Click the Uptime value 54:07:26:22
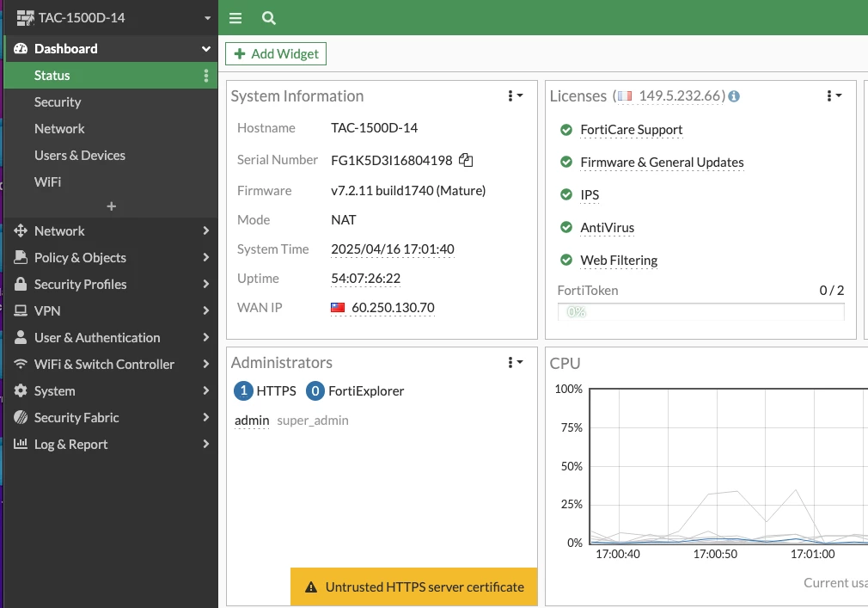 (365, 279)
